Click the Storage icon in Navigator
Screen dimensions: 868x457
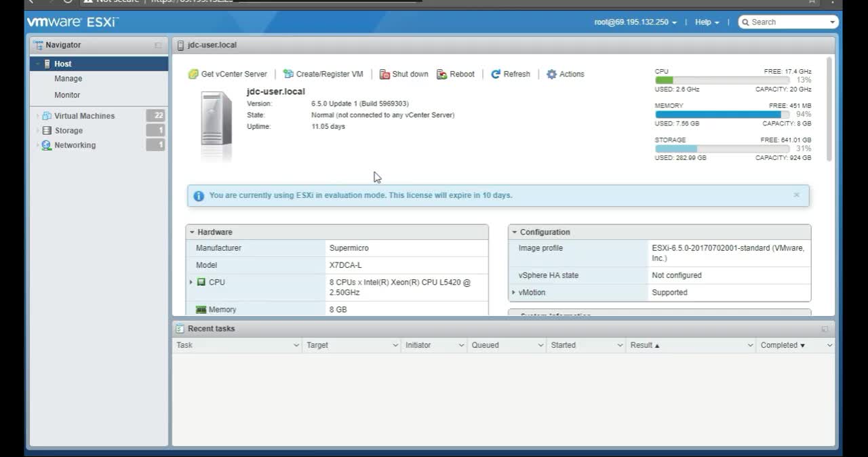(x=47, y=130)
